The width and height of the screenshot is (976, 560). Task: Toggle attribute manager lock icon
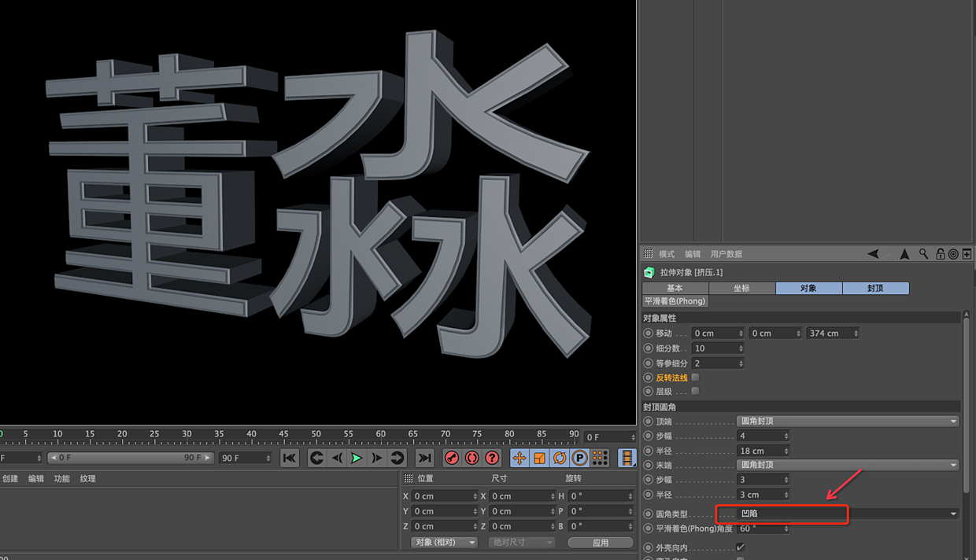click(x=940, y=254)
